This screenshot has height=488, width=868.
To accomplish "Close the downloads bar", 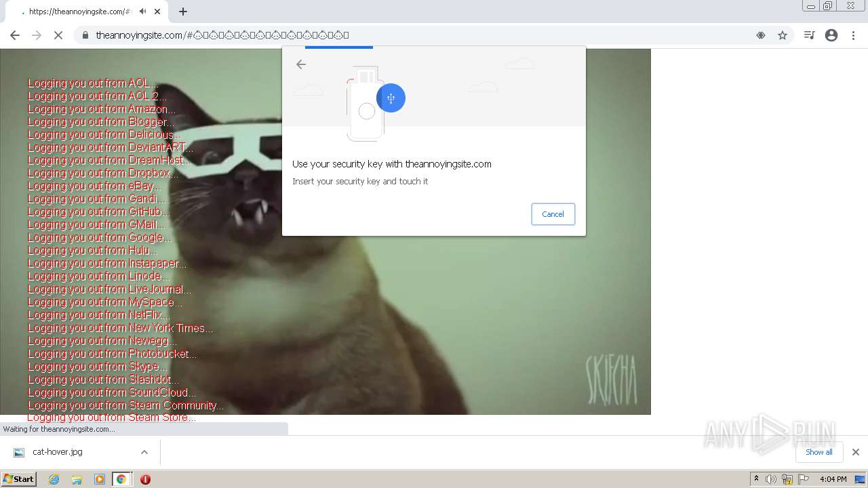I will coord(855,452).
